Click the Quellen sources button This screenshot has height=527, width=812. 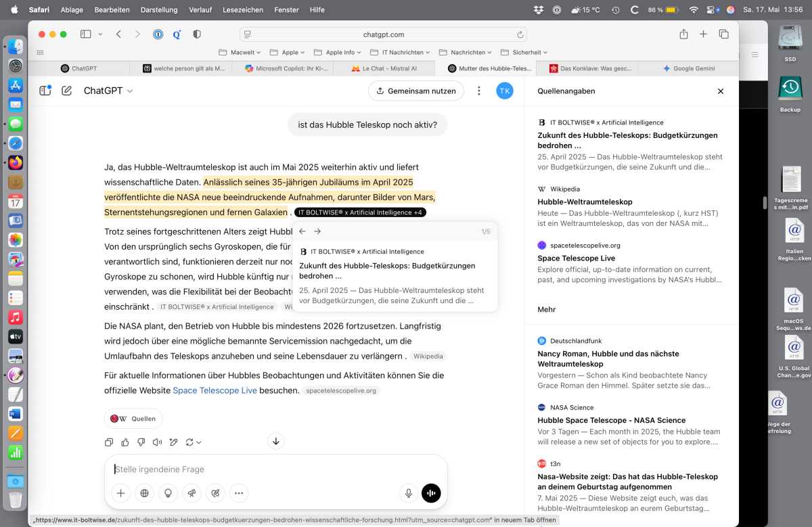(133, 419)
